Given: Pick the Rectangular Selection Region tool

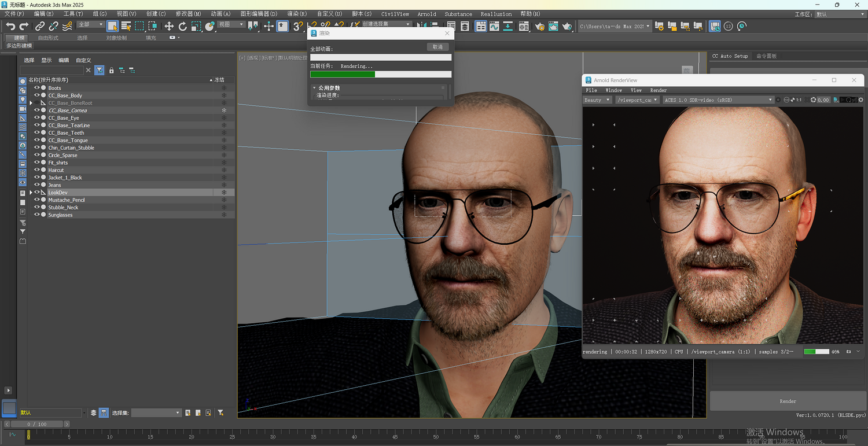Looking at the screenshot, I should click(139, 26).
